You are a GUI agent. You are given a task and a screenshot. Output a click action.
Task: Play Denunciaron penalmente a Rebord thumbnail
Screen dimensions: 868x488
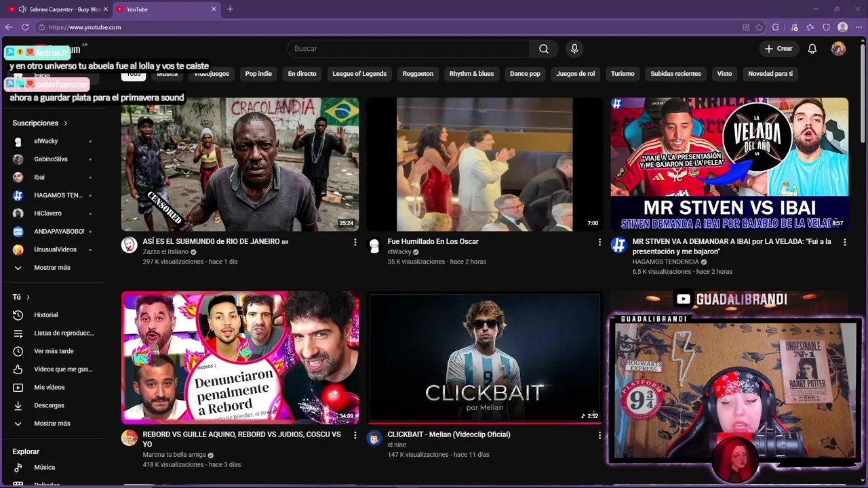[x=240, y=357]
